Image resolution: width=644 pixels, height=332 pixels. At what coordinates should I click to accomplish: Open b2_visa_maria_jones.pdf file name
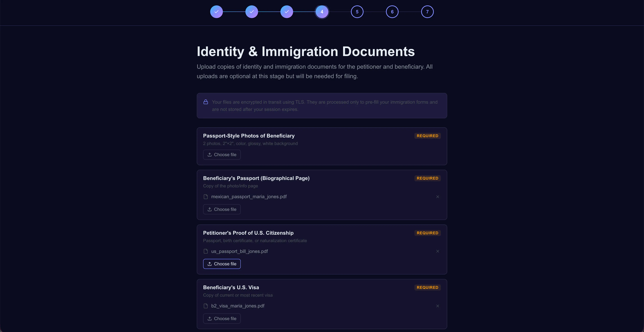click(x=238, y=306)
